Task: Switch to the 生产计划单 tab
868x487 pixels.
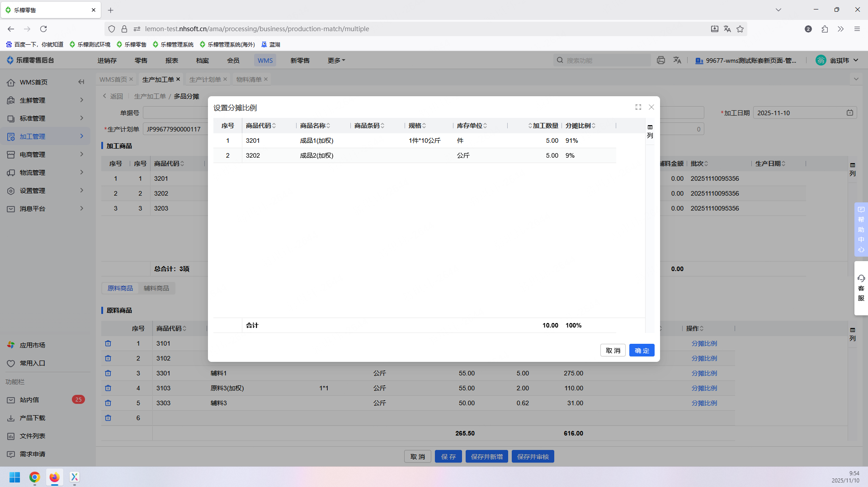Action: coord(205,80)
